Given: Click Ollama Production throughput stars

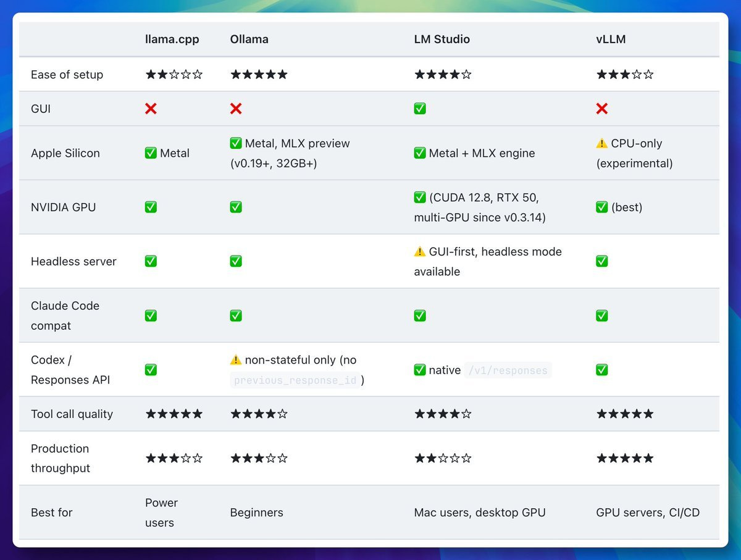Looking at the screenshot, I should (259, 458).
